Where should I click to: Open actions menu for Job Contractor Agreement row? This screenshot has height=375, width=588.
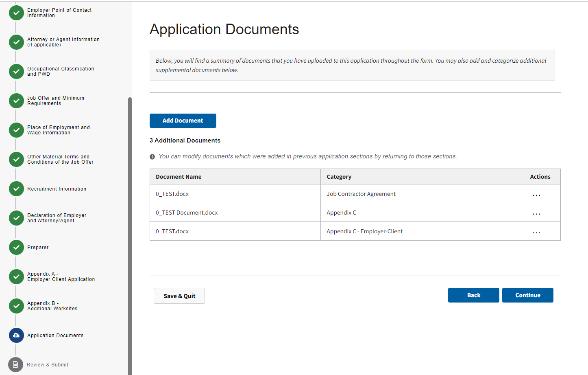click(536, 195)
